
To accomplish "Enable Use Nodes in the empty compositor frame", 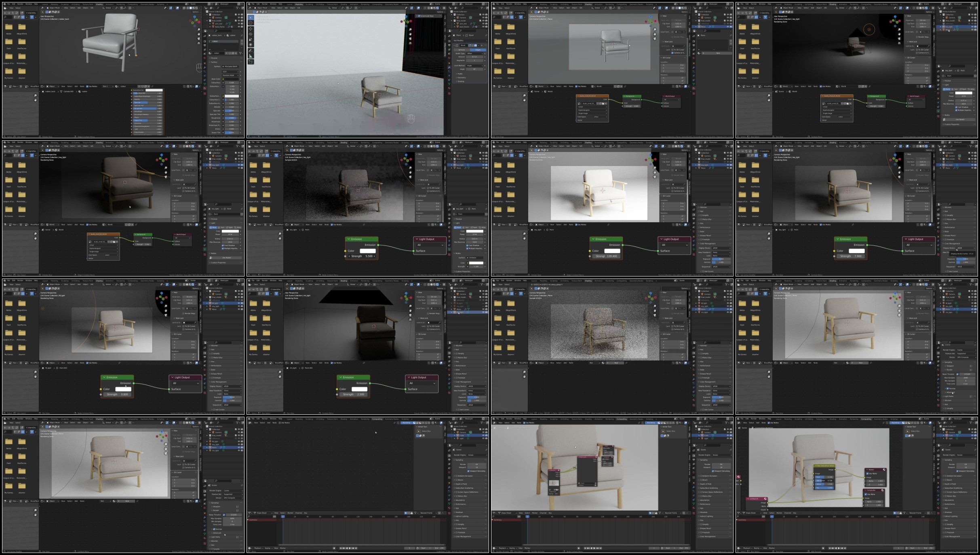I will click(x=280, y=423).
